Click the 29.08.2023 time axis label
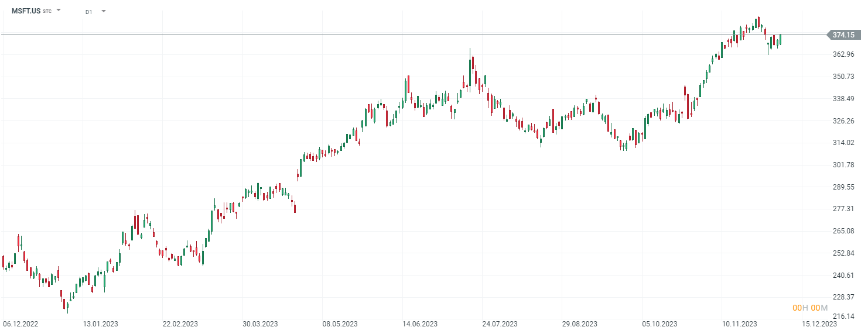This screenshot has width=868, height=334. 580,323
